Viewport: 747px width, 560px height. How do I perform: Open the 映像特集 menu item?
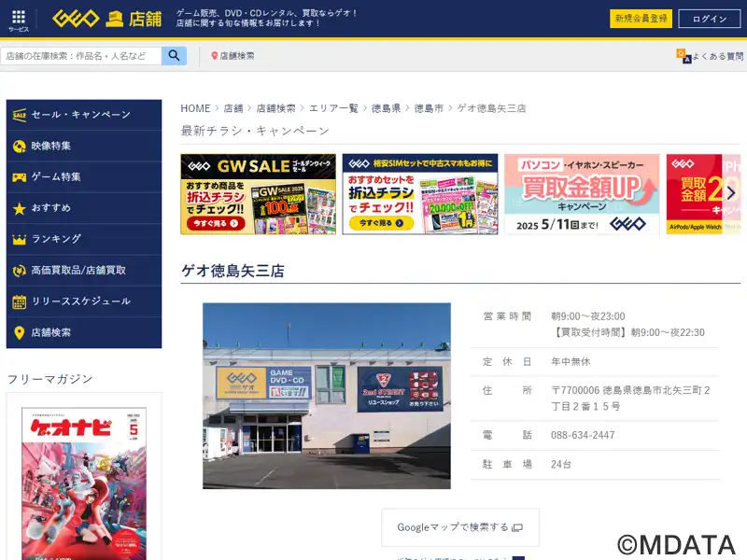click(x=84, y=147)
